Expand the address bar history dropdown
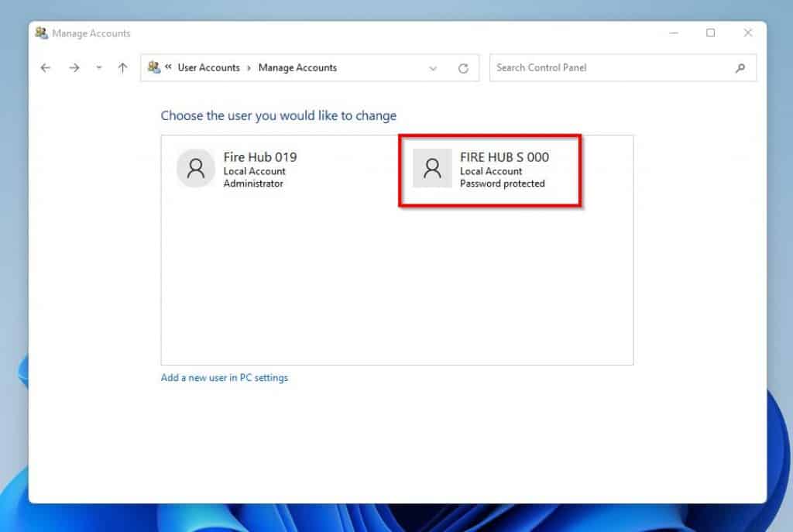 (432, 68)
